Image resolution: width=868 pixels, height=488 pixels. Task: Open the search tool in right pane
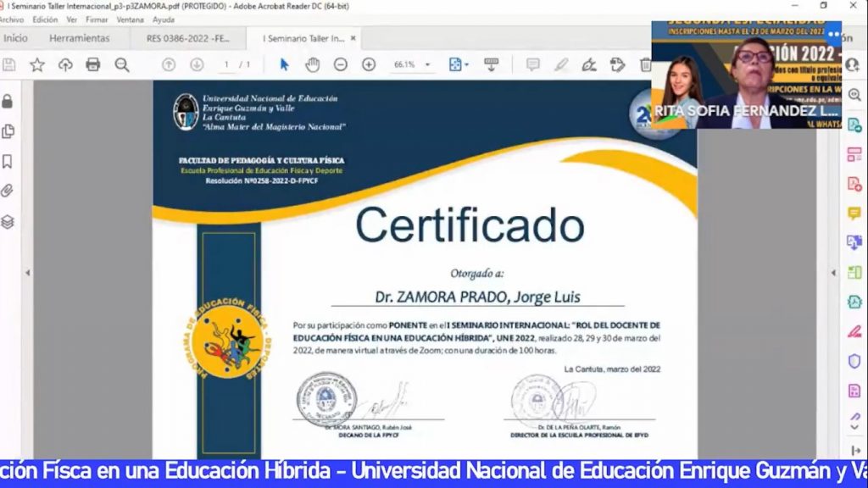(x=854, y=95)
